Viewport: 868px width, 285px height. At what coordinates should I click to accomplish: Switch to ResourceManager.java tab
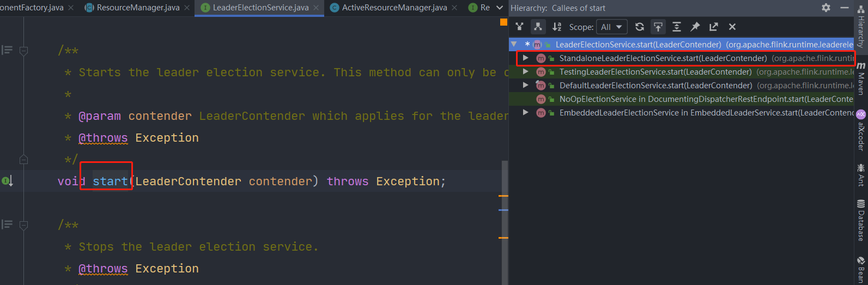[x=133, y=8]
